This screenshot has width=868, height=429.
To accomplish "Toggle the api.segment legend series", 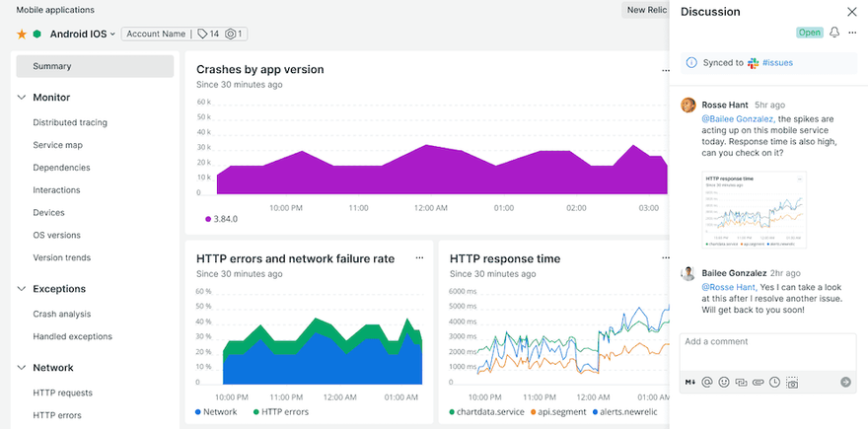I will pyautogui.click(x=558, y=412).
